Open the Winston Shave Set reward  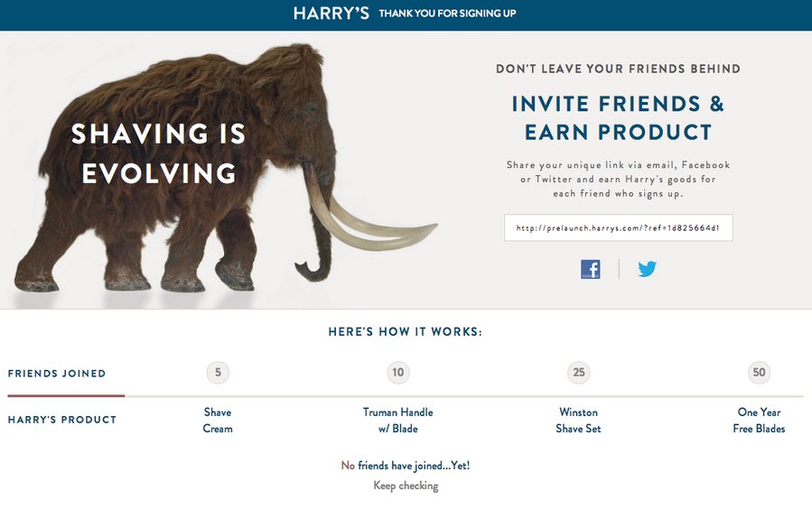578,419
